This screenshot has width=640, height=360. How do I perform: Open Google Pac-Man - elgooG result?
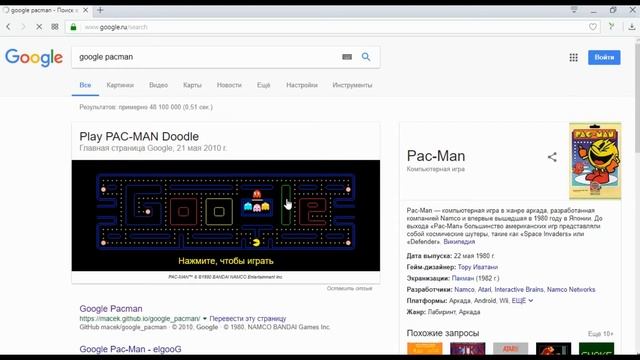point(130,349)
